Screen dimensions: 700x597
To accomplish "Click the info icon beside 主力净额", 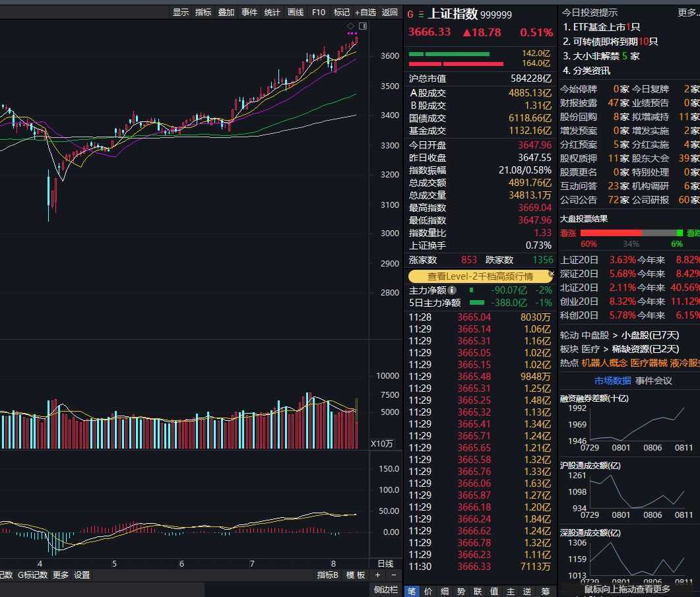I will pos(452,290).
